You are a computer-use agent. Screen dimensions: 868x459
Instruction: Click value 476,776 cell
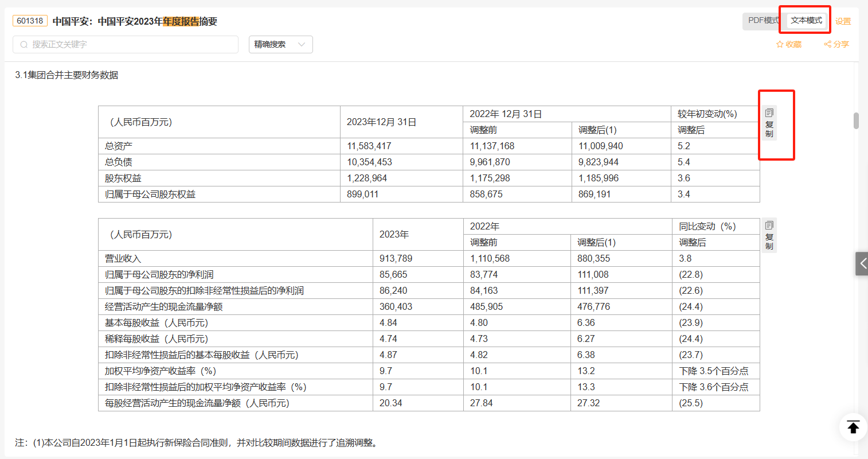point(593,306)
